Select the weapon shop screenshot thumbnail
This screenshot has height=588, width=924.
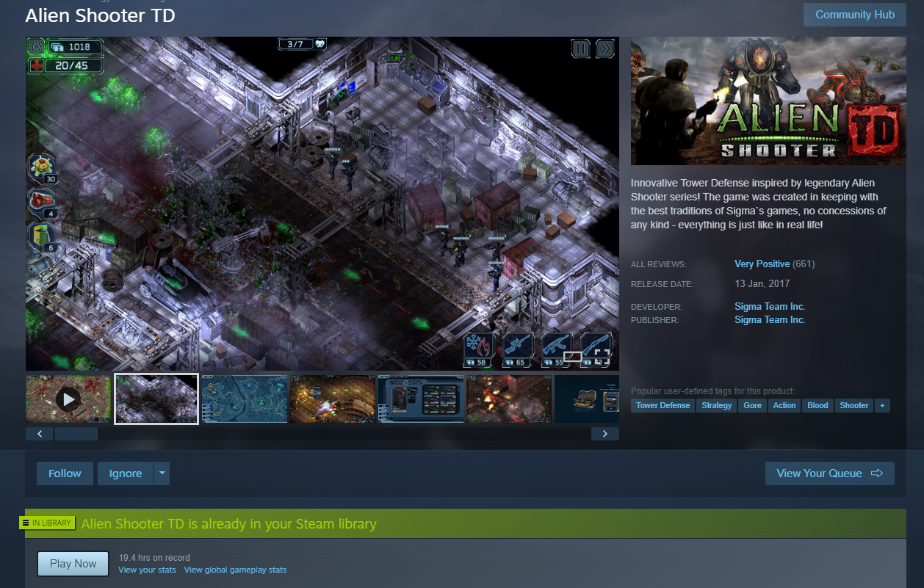click(x=421, y=399)
